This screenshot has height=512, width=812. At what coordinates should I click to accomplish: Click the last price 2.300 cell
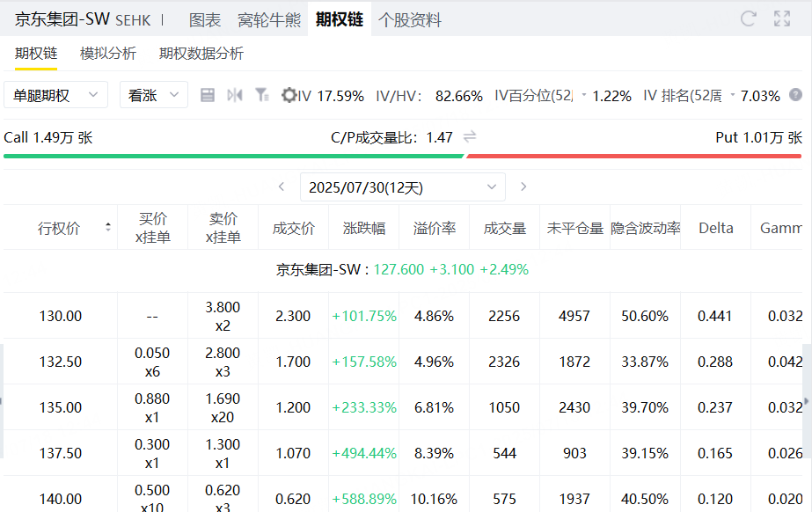(x=294, y=316)
